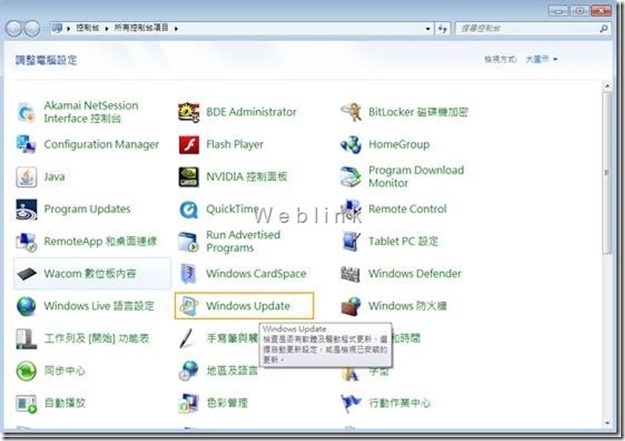The height and width of the screenshot is (441, 625).
Task: Click the 控制台 breadcrumb in address bar
Action: (88, 28)
